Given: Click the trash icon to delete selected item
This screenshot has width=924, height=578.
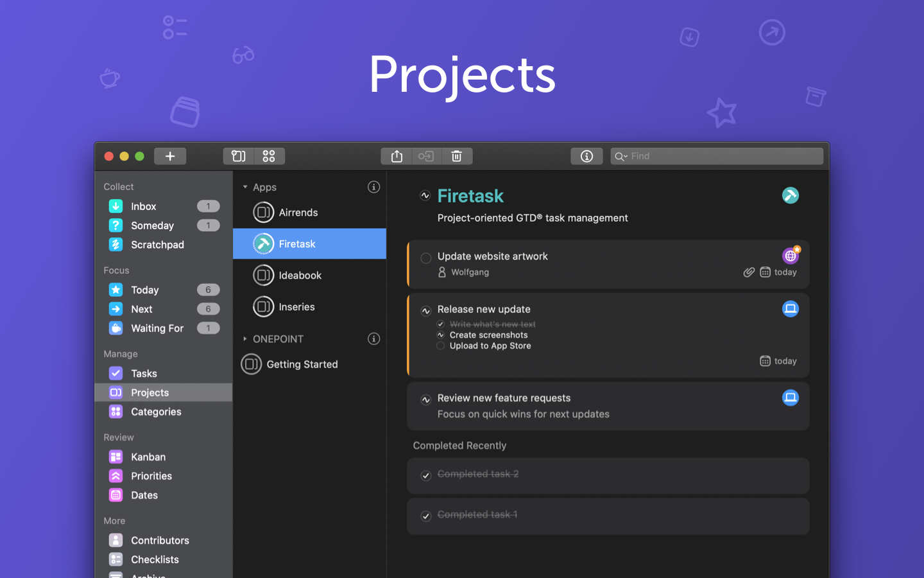Looking at the screenshot, I should click(456, 156).
